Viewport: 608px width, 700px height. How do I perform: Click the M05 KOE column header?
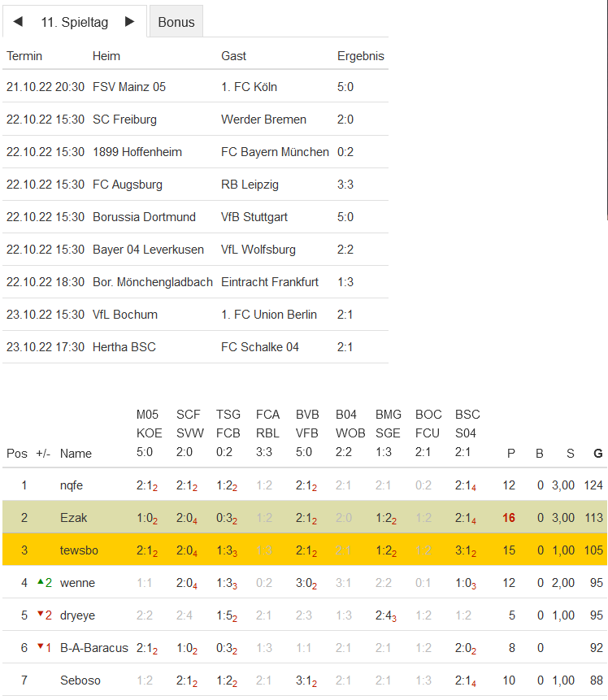pyautogui.click(x=149, y=433)
